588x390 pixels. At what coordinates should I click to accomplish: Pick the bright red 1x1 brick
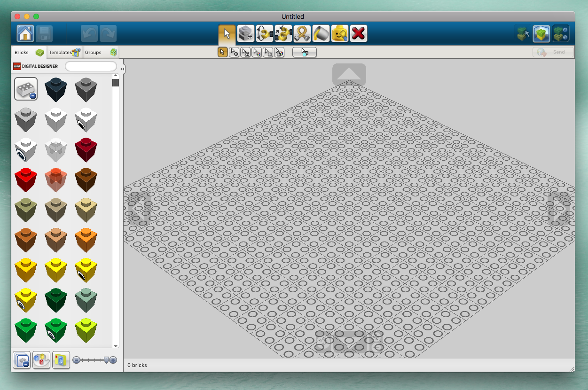tap(26, 179)
